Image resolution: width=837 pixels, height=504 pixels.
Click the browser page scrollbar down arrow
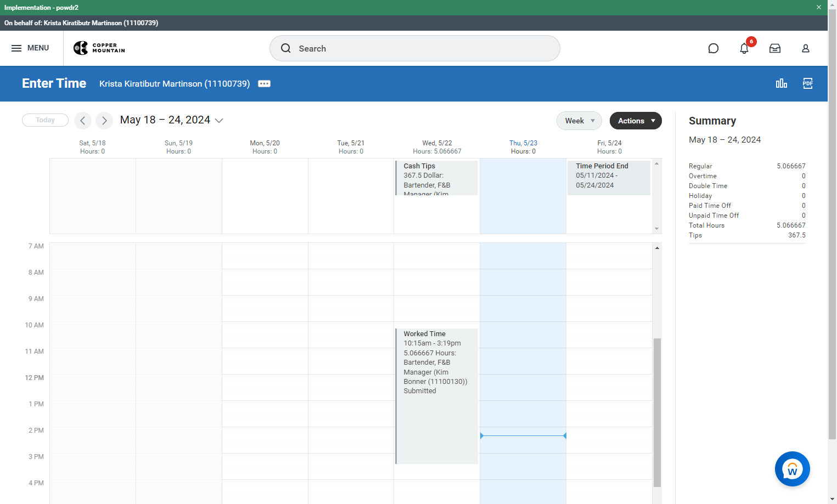[833, 499]
